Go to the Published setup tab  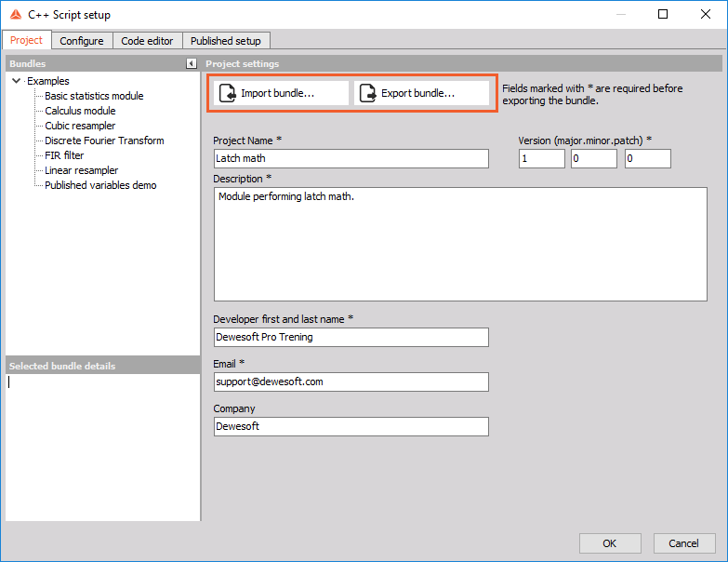[226, 41]
